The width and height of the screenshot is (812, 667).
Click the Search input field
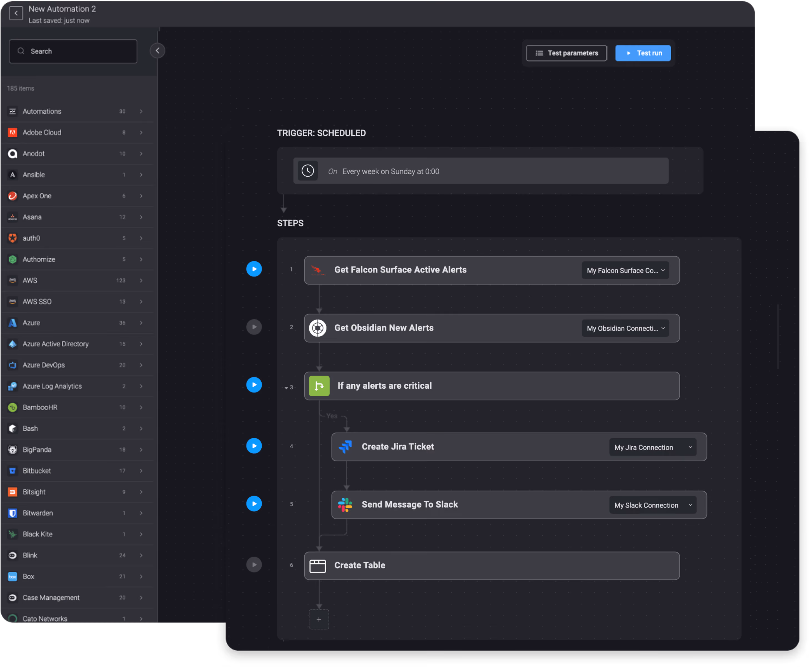pyautogui.click(x=73, y=51)
